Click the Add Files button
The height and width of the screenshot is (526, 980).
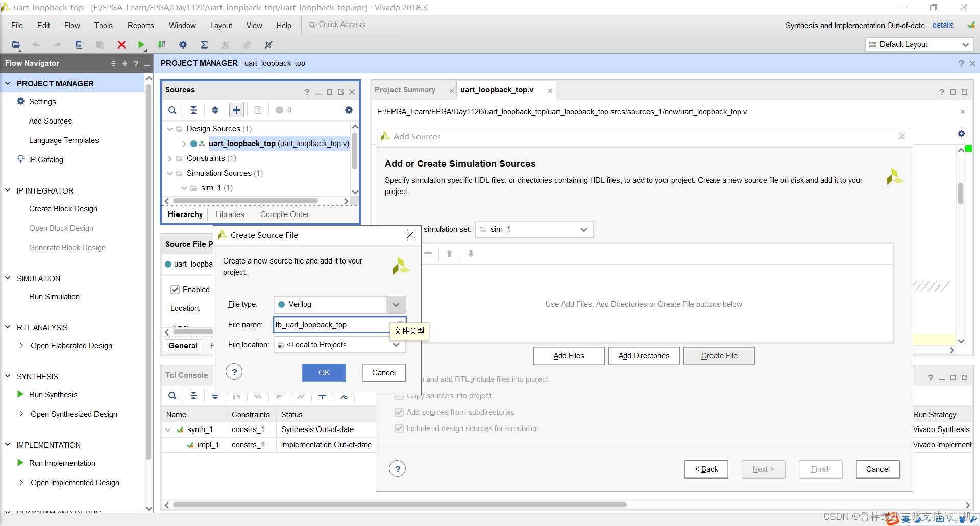tap(569, 356)
